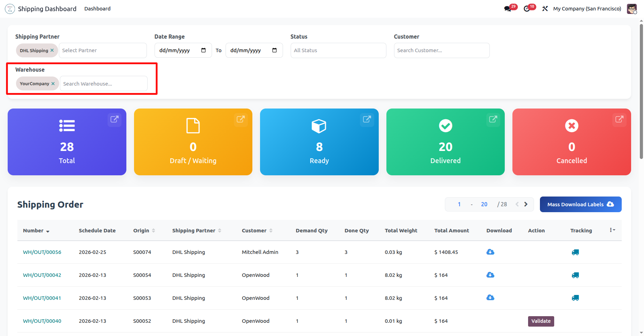The height and width of the screenshot is (336, 644).
Task: Open the start date calendar picker
Action: tap(204, 50)
